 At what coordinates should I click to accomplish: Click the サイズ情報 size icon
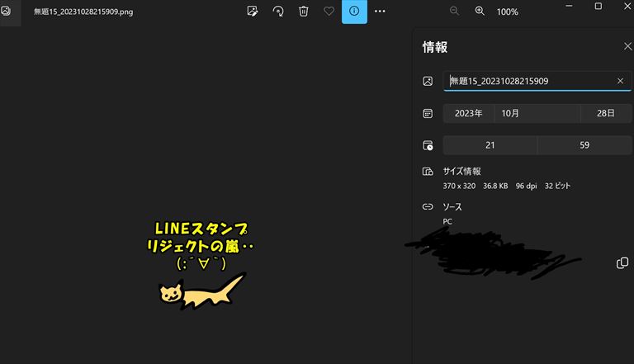pyautogui.click(x=428, y=172)
